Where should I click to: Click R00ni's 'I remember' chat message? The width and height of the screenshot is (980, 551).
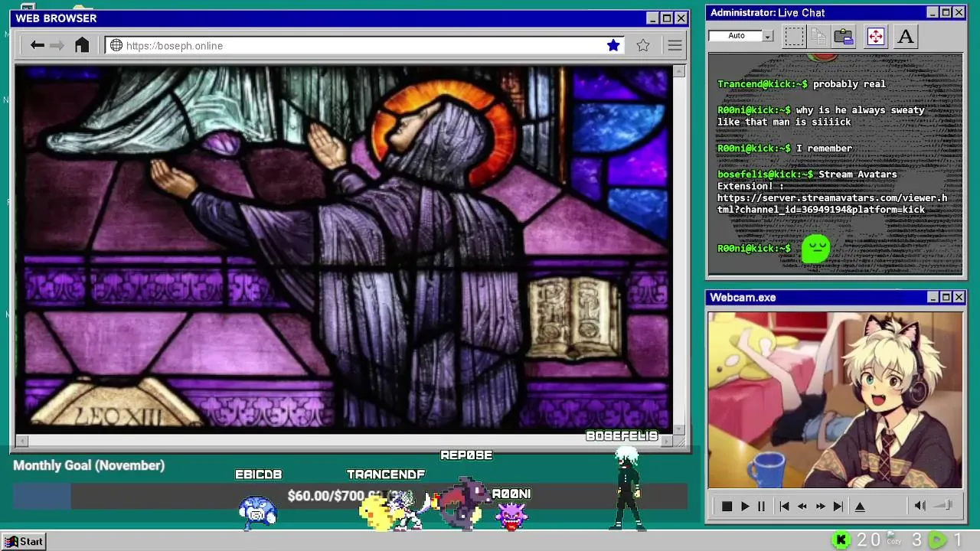(824, 148)
